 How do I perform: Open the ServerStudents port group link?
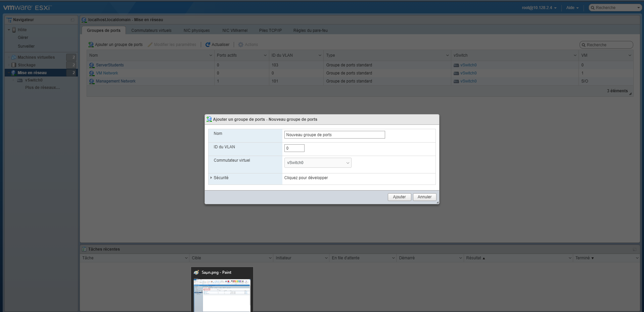[110, 65]
